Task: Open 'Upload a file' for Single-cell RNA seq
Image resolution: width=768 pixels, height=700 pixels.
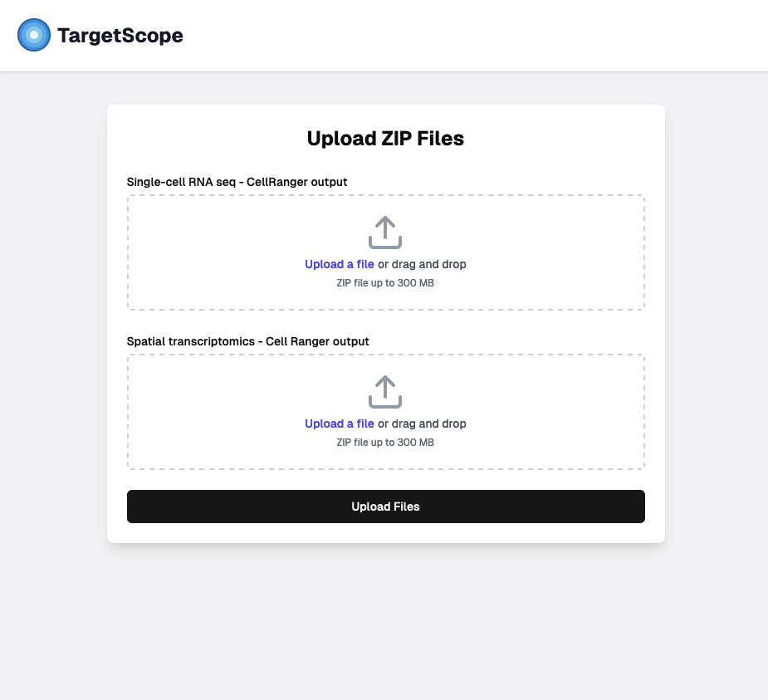Action: [x=339, y=264]
